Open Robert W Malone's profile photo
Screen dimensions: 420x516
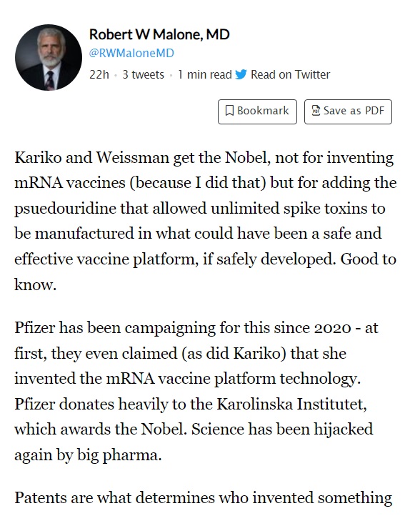49,57
